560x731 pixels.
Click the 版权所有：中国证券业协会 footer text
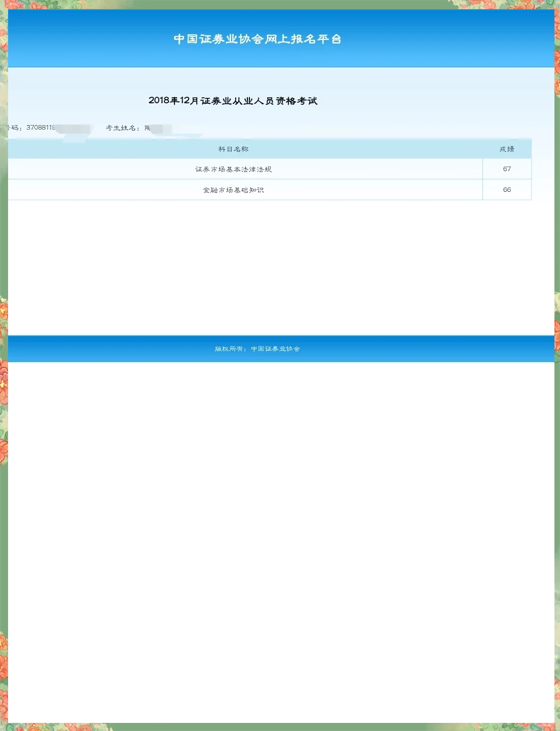point(257,349)
